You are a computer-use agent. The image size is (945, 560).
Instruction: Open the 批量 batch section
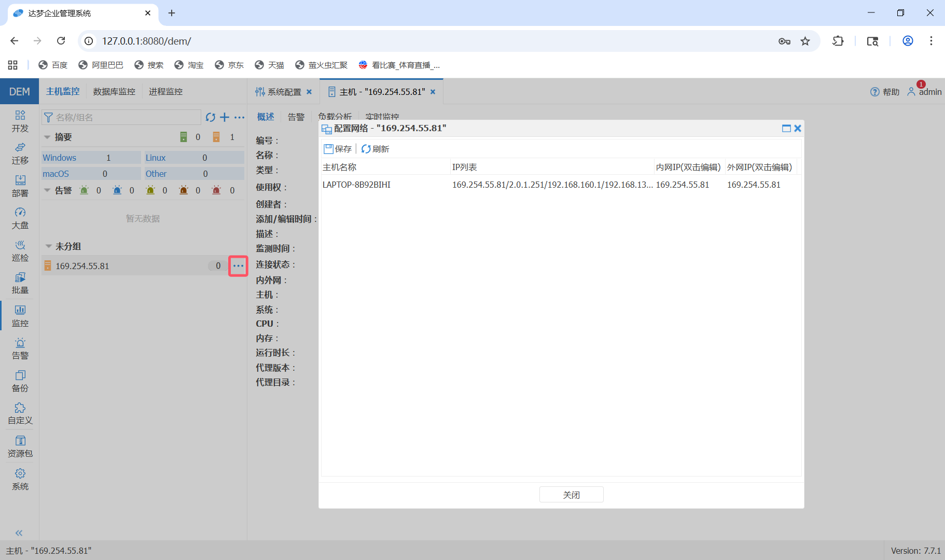click(x=20, y=284)
